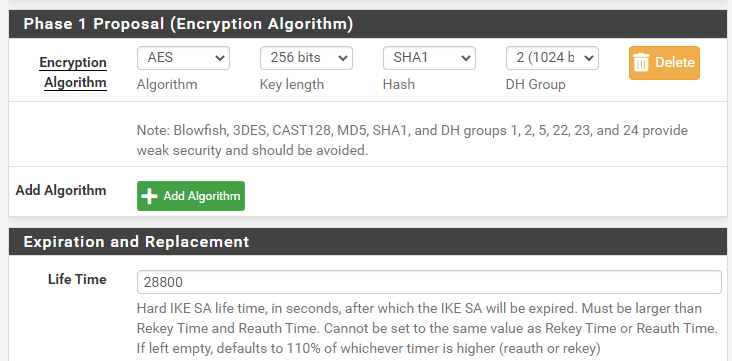
Task: Click the Expiration and Replacement section header
Action: tap(368, 241)
